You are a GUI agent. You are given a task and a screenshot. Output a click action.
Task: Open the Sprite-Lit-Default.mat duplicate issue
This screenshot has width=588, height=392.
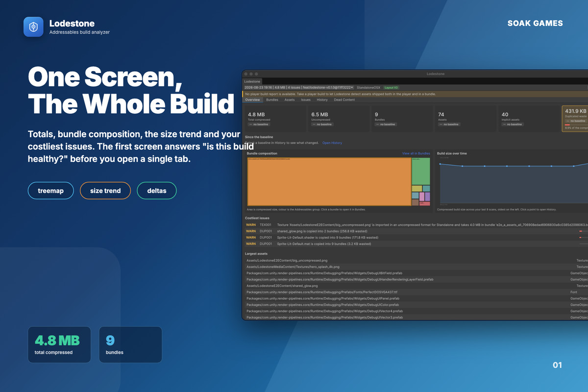point(416,244)
